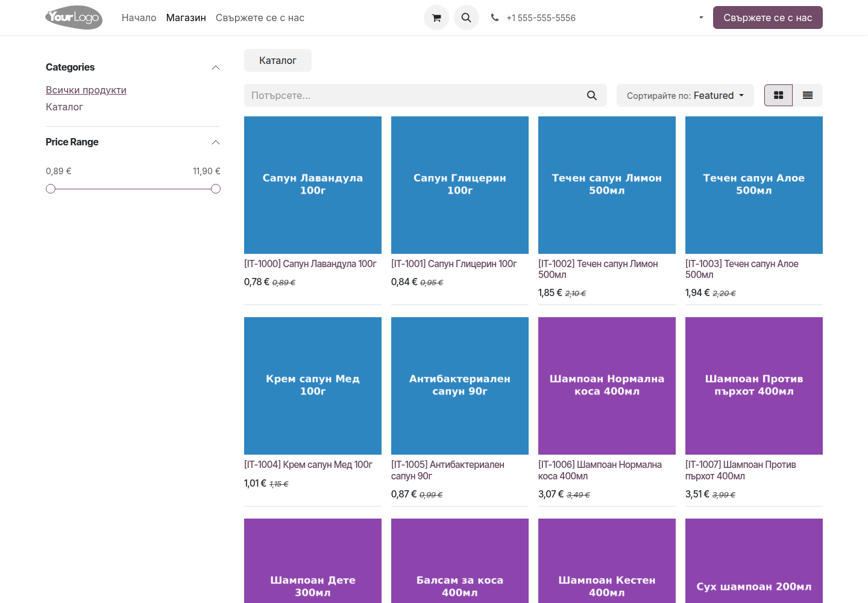This screenshot has height=603, width=868.
Task: Click the 0,89 € minimum price label
Action: (x=58, y=171)
